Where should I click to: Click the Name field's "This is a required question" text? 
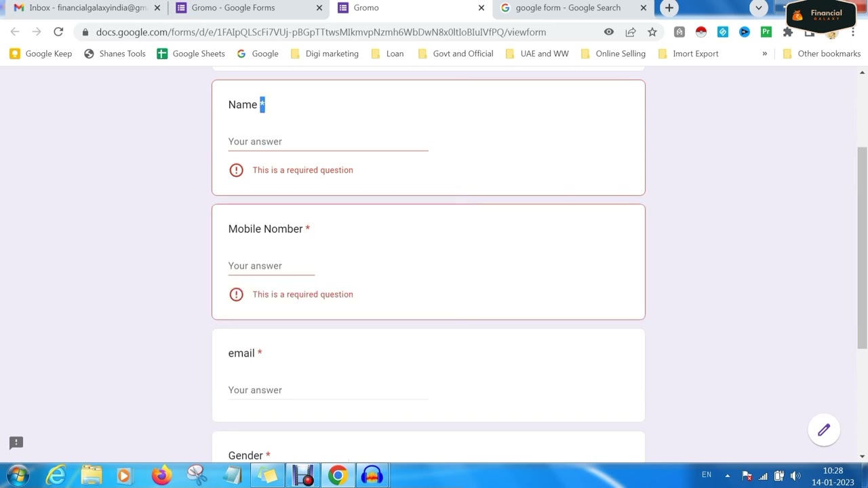point(302,170)
